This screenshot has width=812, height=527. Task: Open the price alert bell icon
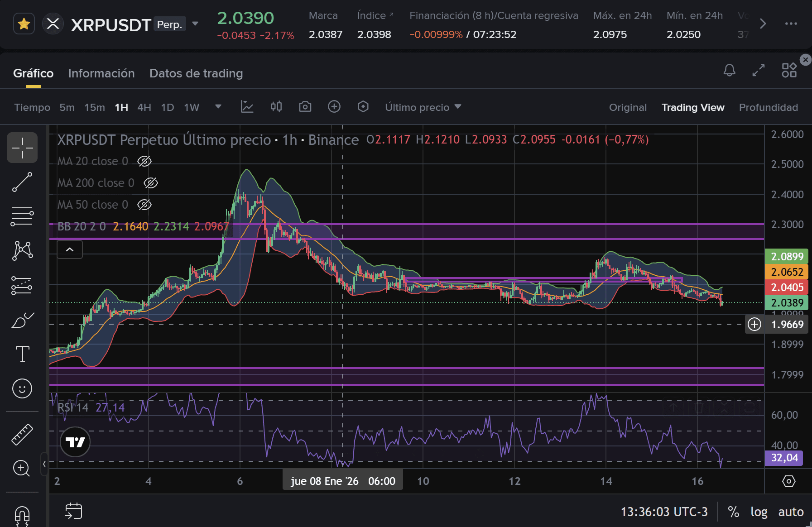(729, 70)
